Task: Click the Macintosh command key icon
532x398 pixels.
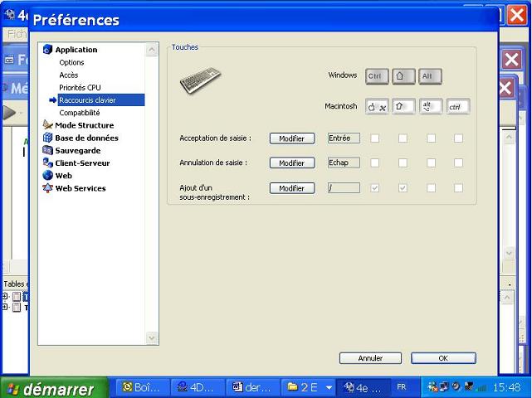Action: click(x=377, y=107)
